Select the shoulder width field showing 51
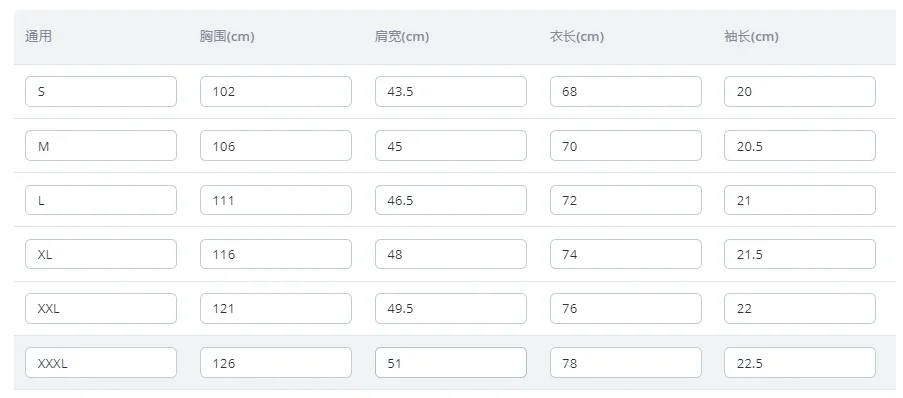The image size is (903, 398). coord(451,362)
